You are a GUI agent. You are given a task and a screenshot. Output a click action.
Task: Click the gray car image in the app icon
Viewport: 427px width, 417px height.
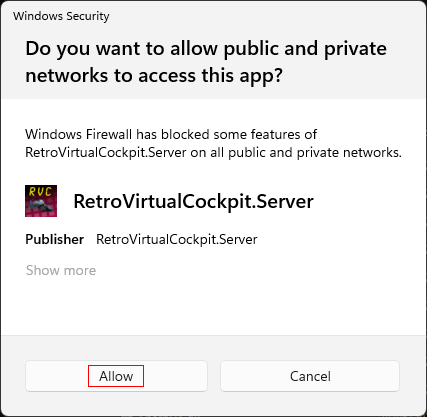tap(41, 206)
